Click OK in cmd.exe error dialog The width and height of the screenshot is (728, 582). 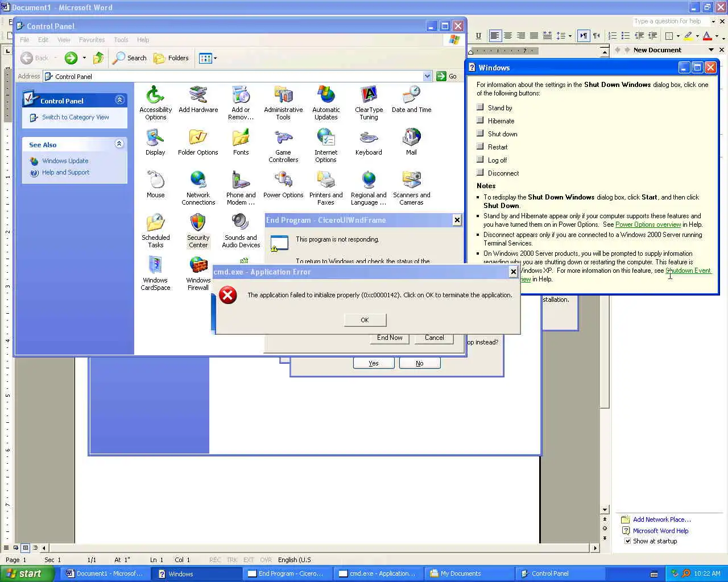tap(365, 320)
